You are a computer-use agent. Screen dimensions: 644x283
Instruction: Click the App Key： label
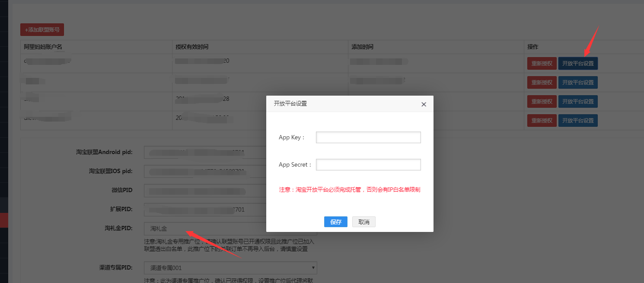[292, 138]
